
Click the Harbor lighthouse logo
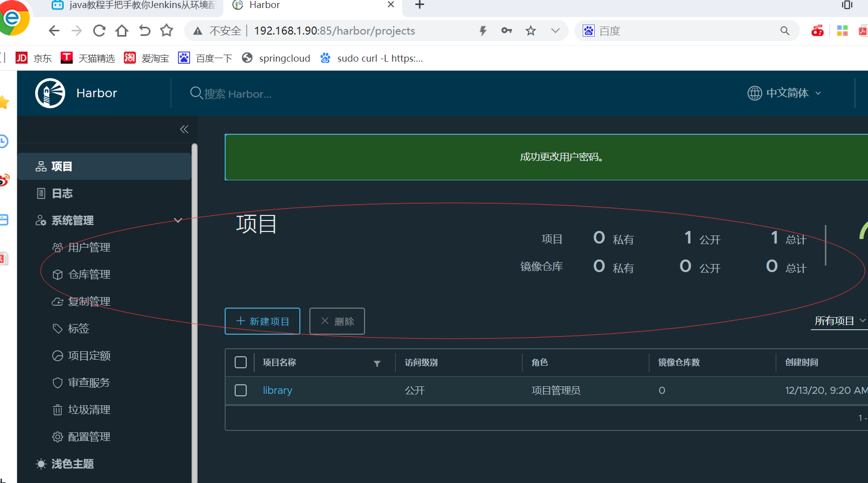coord(50,93)
